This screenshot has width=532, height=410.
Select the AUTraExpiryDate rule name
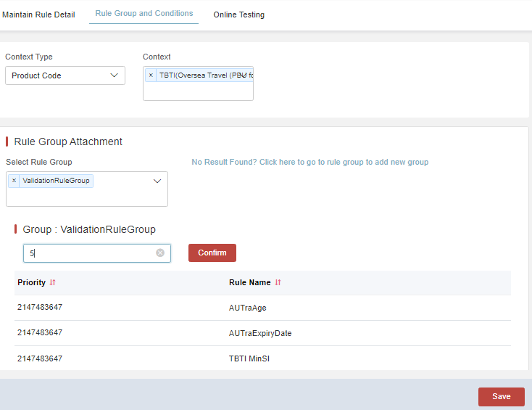click(x=260, y=333)
